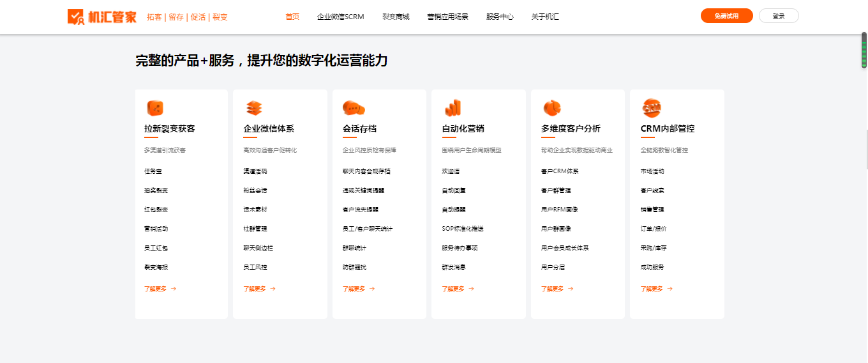This screenshot has height=363, width=868.
Task: Click the 多维度客户分析 pie chart icon
Action: [552, 108]
